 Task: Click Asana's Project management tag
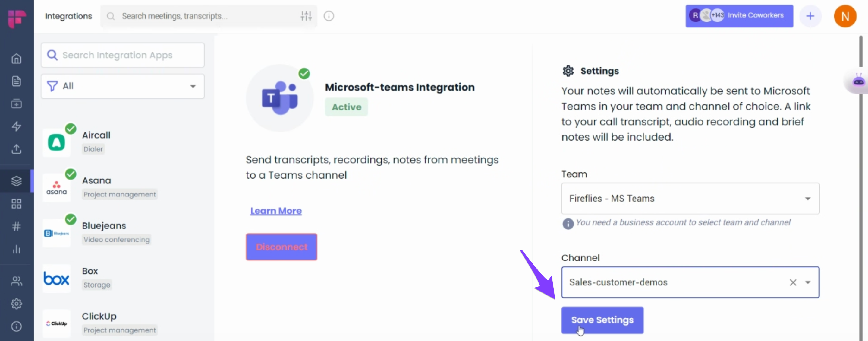(x=120, y=194)
